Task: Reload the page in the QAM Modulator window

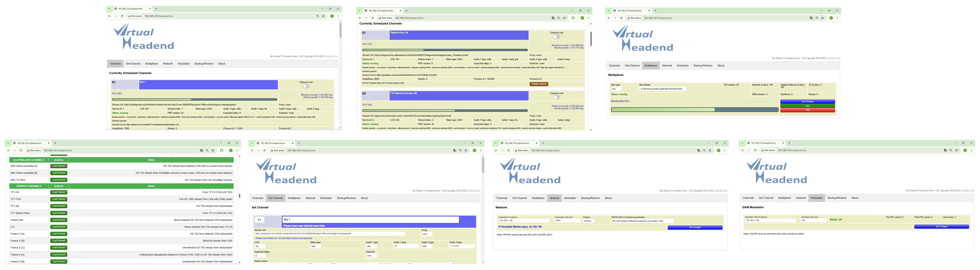Action: [755, 150]
